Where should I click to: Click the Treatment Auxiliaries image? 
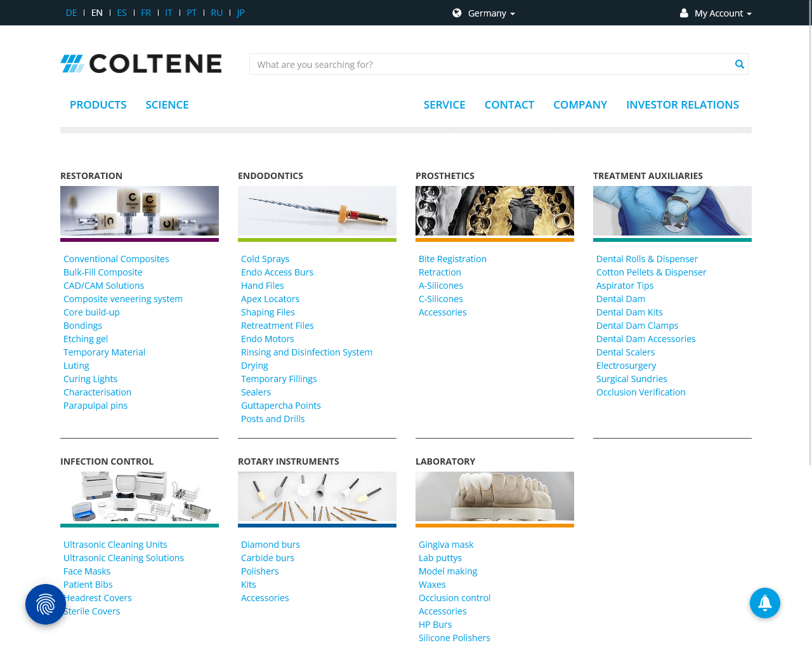coord(672,211)
